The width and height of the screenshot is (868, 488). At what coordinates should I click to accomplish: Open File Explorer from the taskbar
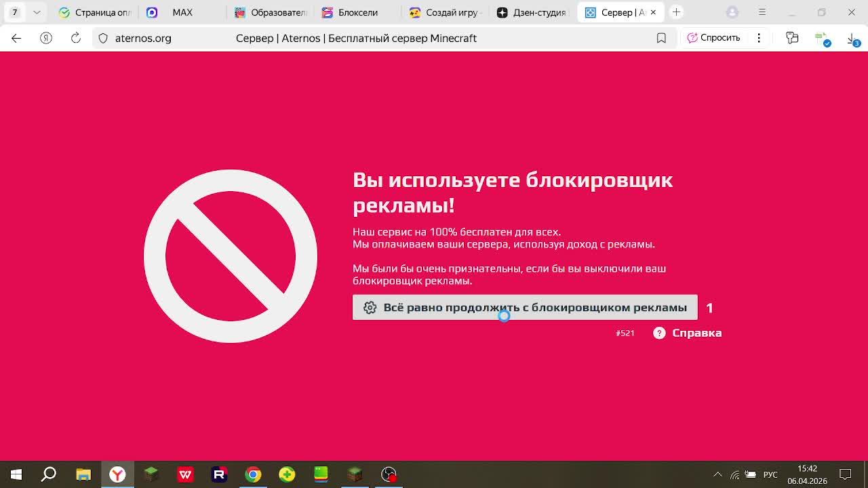[x=83, y=474]
